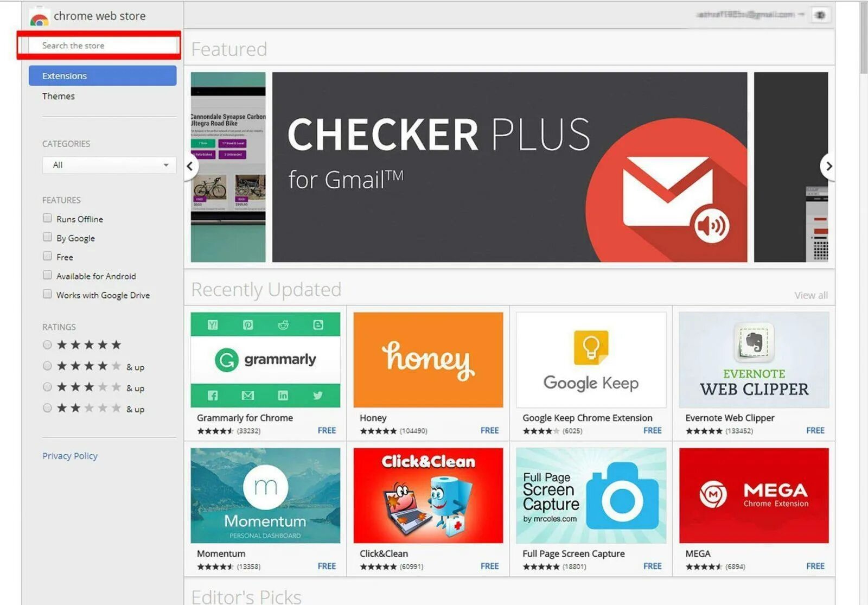
Task: Open Google Keep extension tile image
Action: tap(591, 360)
